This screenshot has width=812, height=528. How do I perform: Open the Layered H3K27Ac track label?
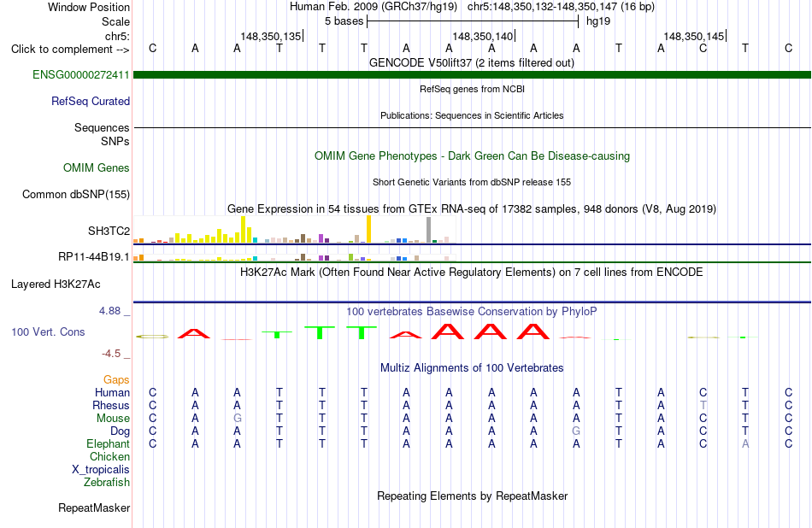[56, 285]
